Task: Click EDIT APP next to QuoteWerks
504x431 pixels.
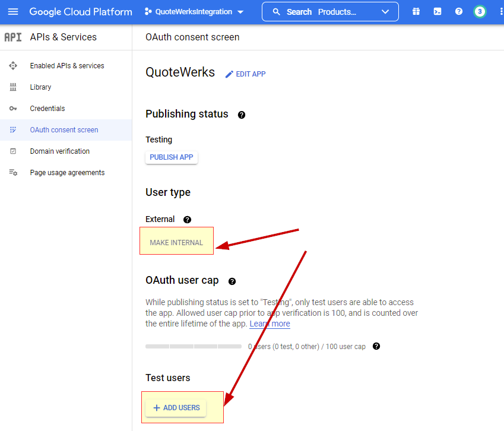Action: tap(245, 74)
